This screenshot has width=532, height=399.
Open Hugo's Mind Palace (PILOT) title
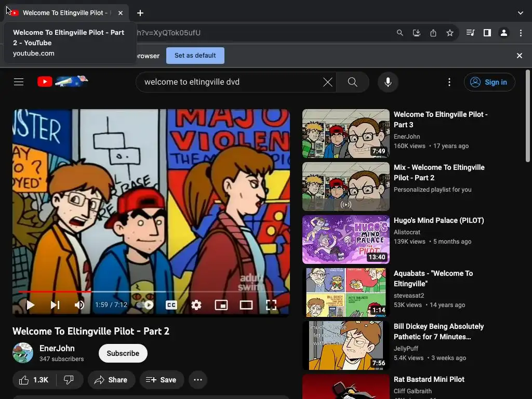click(x=438, y=220)
